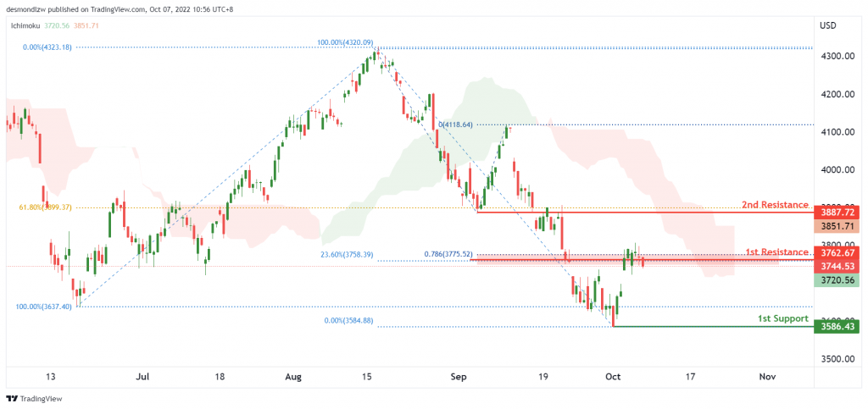Click the 1st Support text label

coord(782,319)
